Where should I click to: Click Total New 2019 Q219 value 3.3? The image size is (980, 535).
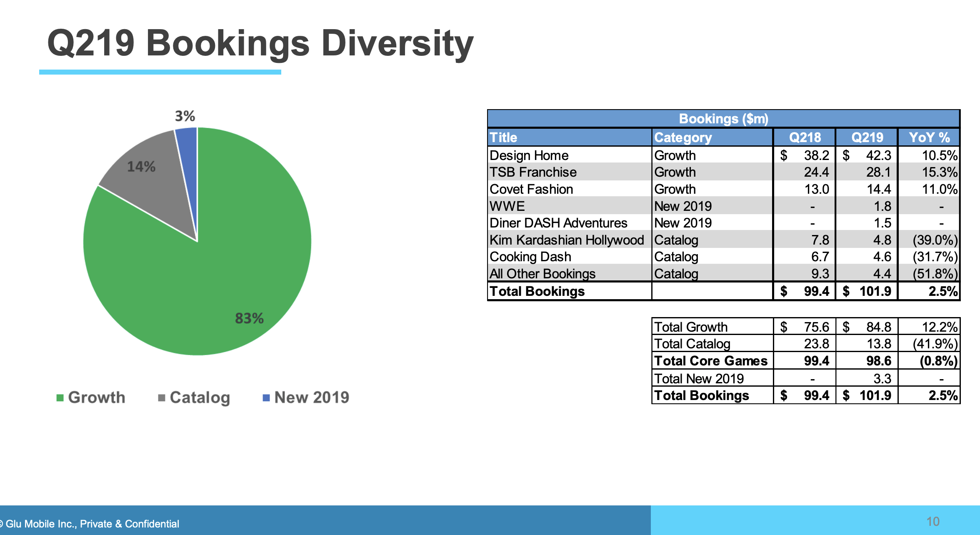coord(882,378)
